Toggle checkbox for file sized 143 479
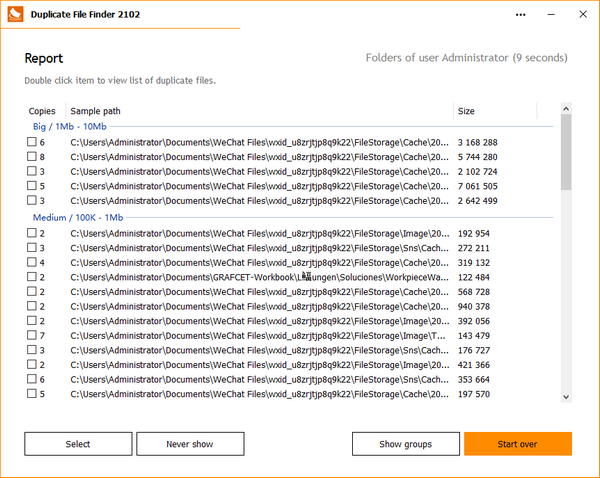 click(32, 335)
